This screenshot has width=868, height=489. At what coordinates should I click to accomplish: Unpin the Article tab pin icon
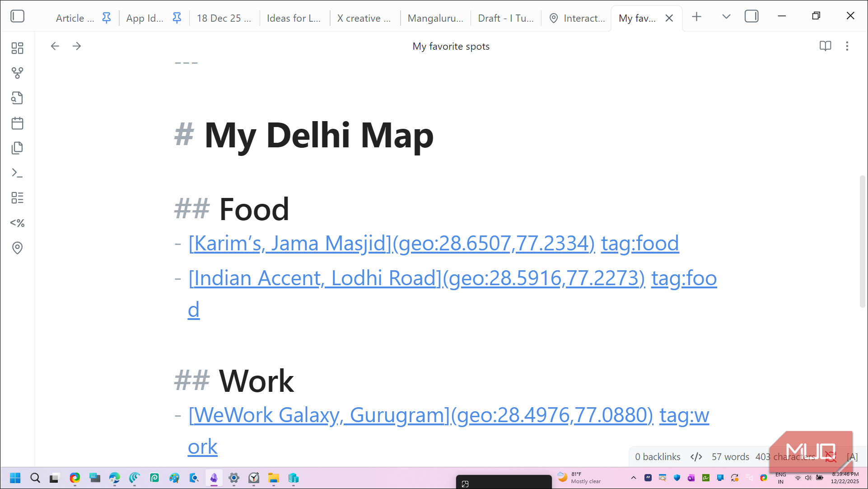pos(107,18)
